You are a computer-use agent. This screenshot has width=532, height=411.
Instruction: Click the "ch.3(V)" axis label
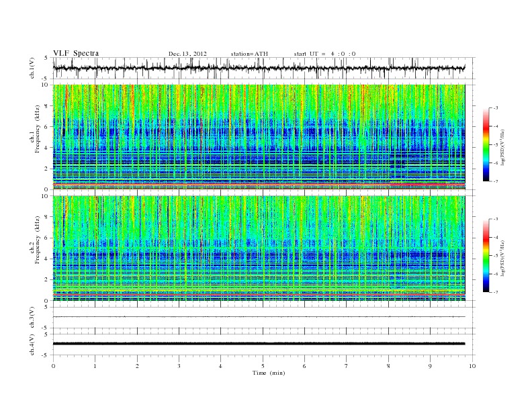[x=32, y=318]
